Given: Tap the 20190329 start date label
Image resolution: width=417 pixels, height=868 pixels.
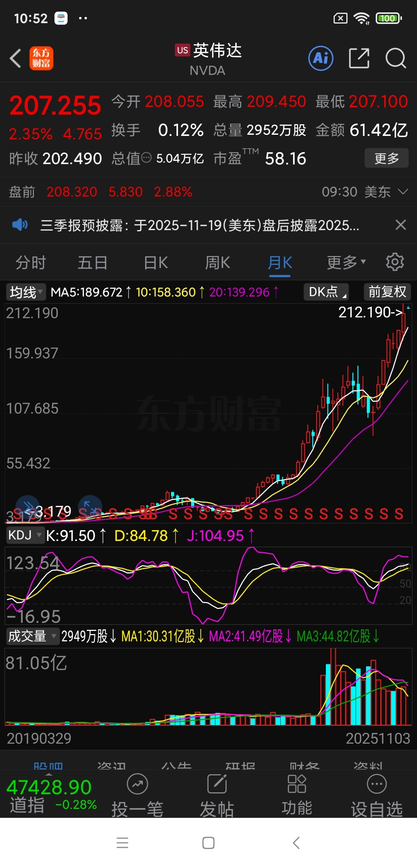Looking at the screenshot, I should click(x=39, y=738).
